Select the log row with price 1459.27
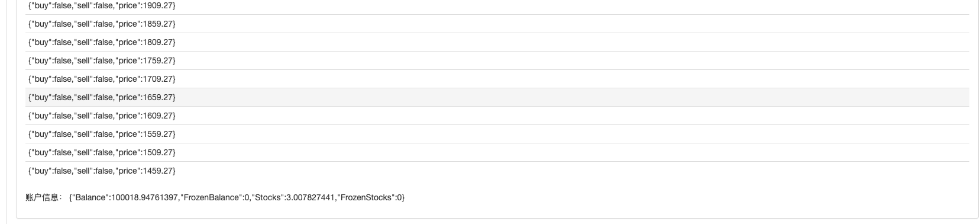The height and width of the screenshot is (224, 980). tap(497, 171)
